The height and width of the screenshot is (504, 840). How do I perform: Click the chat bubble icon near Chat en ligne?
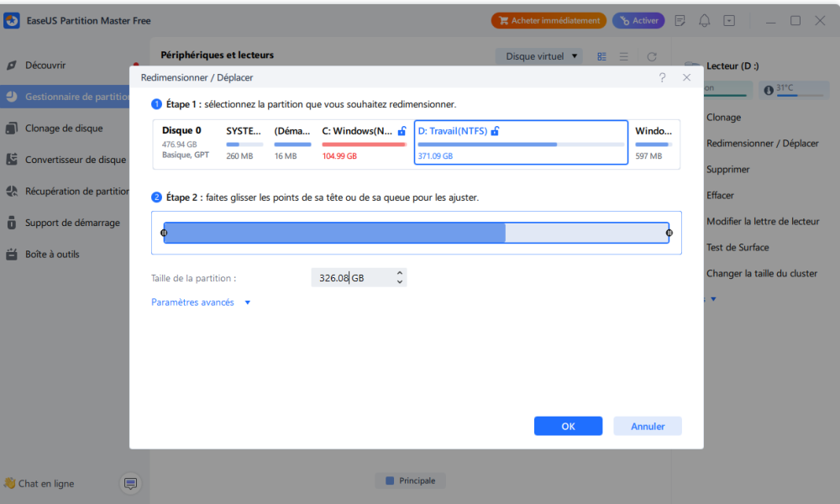click(x=130, y=484)
